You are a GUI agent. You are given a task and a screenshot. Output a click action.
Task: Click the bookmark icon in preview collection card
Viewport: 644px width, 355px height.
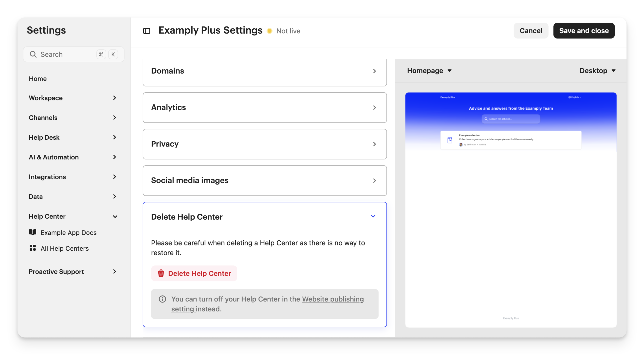coord(450,140)
